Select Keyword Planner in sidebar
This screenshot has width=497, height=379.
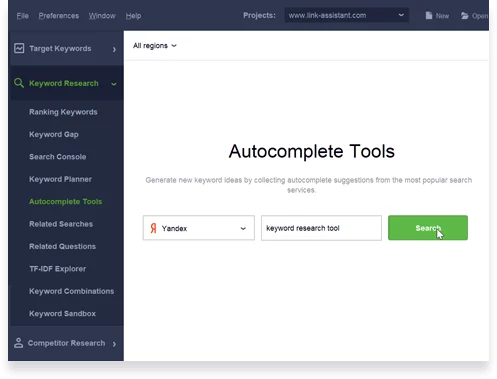click(x=60, y=179)
